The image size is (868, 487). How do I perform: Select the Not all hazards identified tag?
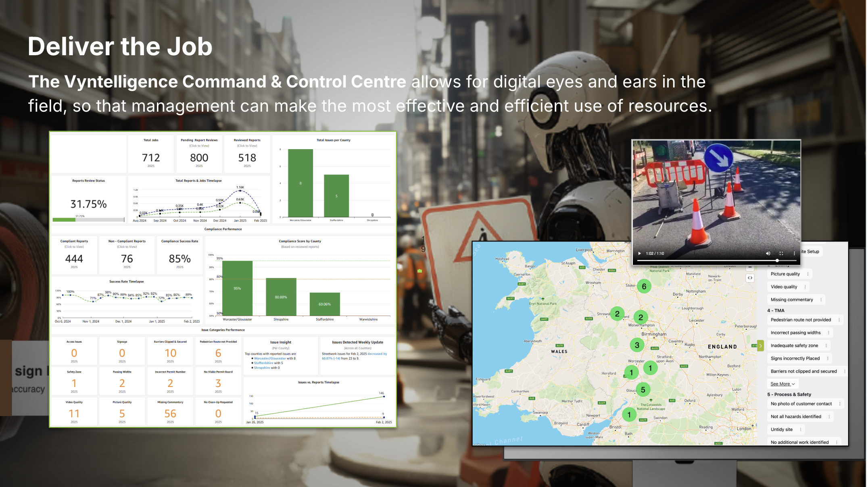(795, 416)
